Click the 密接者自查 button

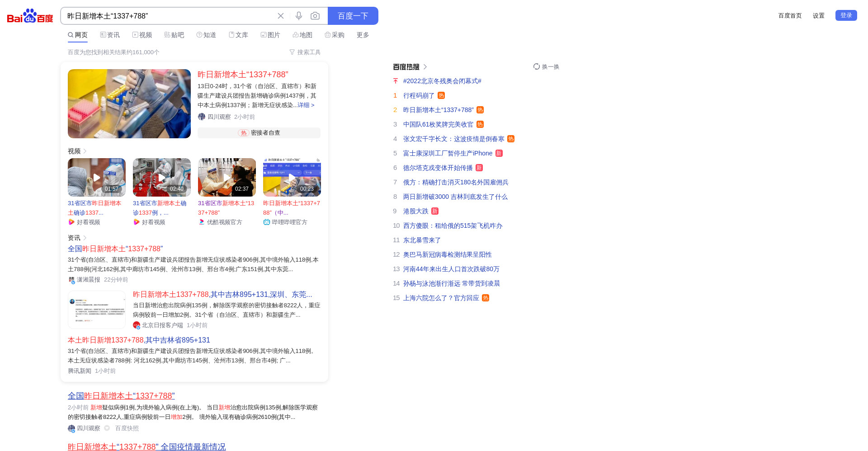point(259,133)
